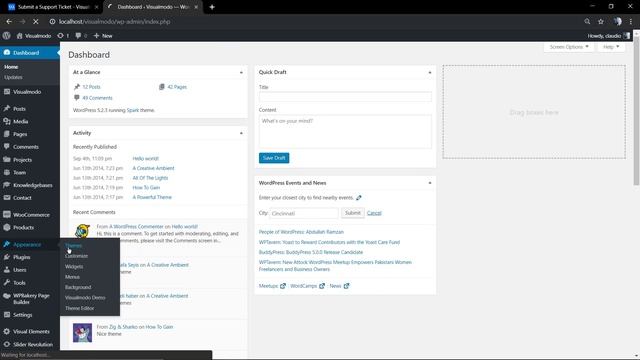Image resolution: width=640 pixels, height=360 pixels.
Task: Open WPBakery Page Builder menu
Action: click(x=31, y=299)
